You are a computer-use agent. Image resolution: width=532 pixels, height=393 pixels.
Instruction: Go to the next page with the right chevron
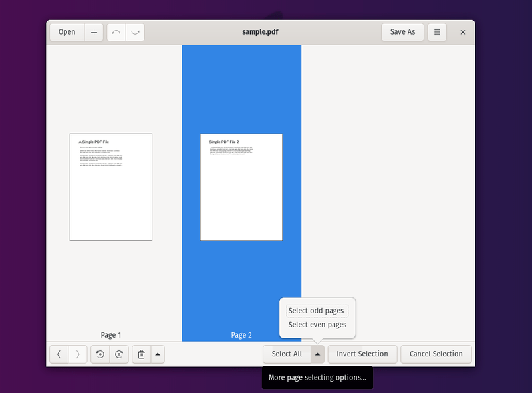(x=78, y=354)
